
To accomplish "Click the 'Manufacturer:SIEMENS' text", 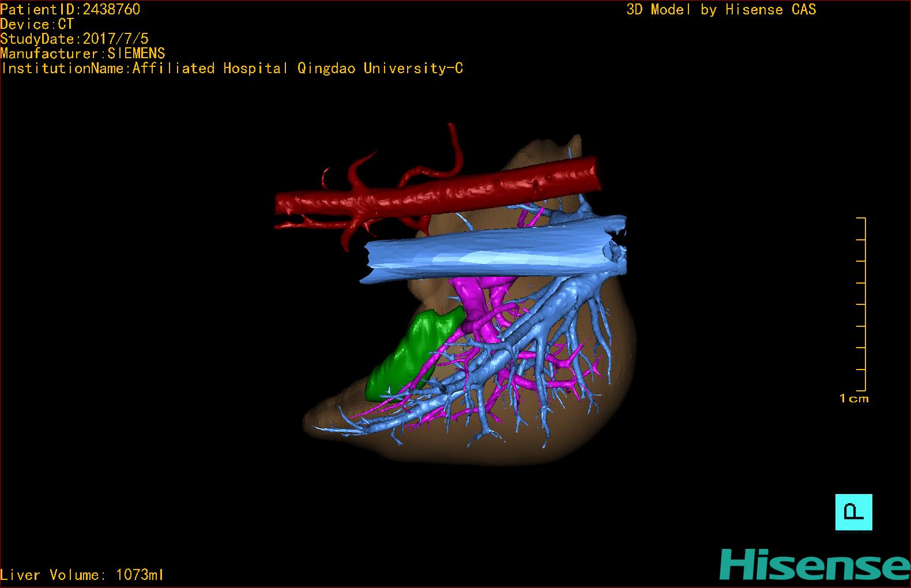I will (x=82, y=54).
